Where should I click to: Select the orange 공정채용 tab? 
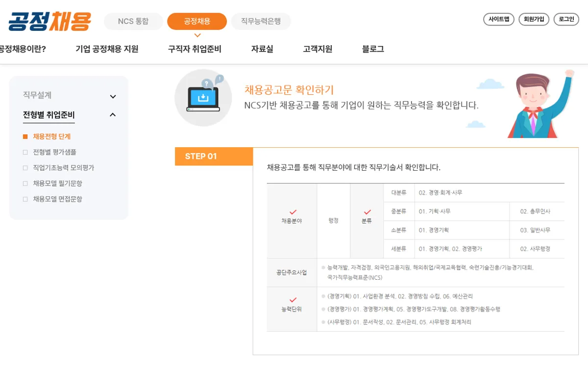click(x=197, y=22)
